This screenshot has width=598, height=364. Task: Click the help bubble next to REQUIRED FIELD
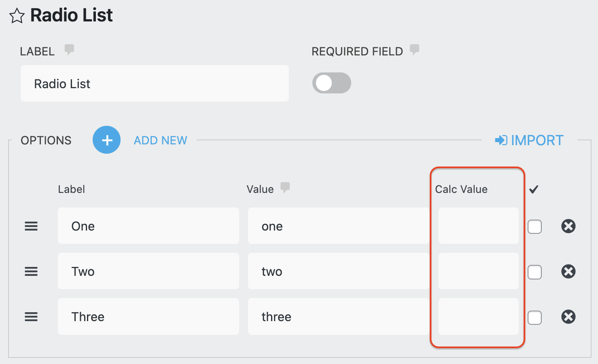click(x=414, y=50)
